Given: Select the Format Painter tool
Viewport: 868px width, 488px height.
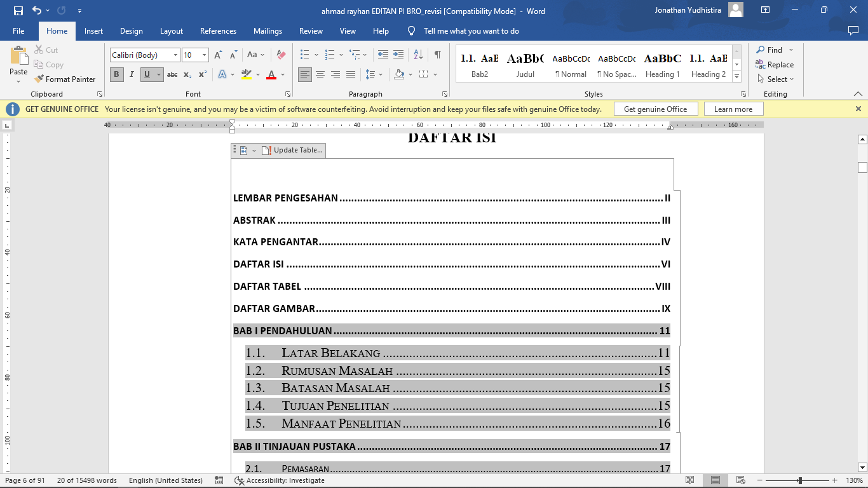Looking at the screenshot, I should 65,79.
